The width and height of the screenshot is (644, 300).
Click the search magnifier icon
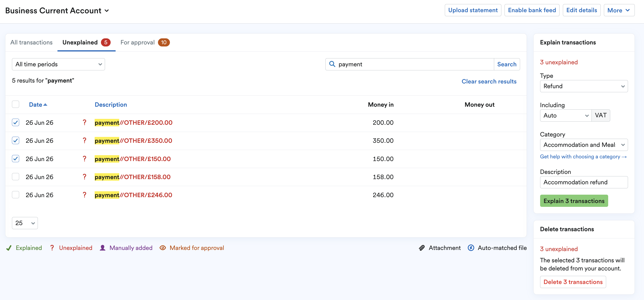tap(332, 64)
